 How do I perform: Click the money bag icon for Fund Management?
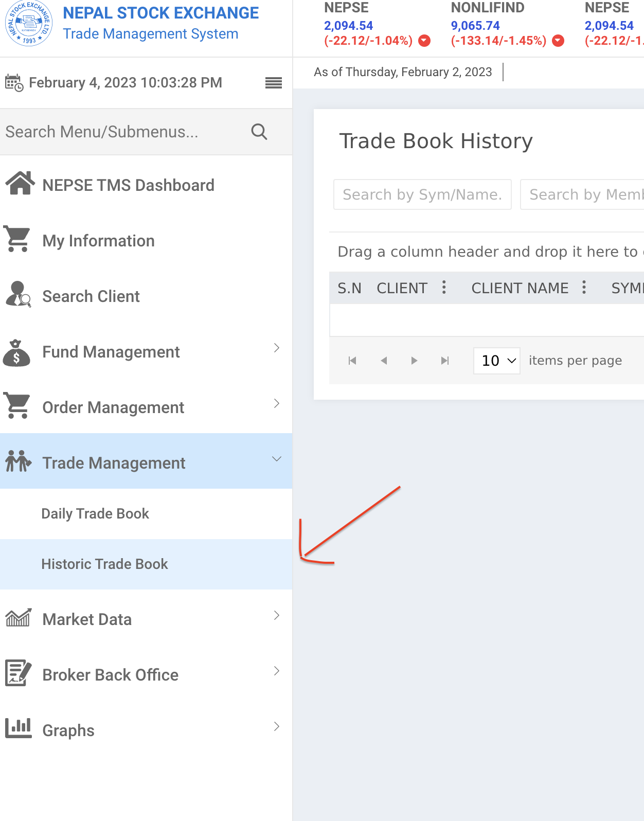[x=16, y=352]
